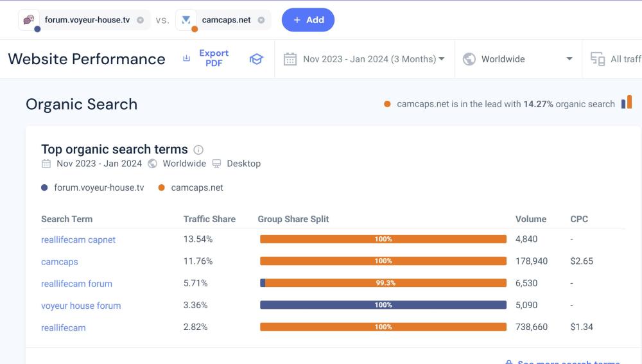This screenshot has height=364, width=642.
Task: Click Export PDF link
Action: click(x=214, y=58)
